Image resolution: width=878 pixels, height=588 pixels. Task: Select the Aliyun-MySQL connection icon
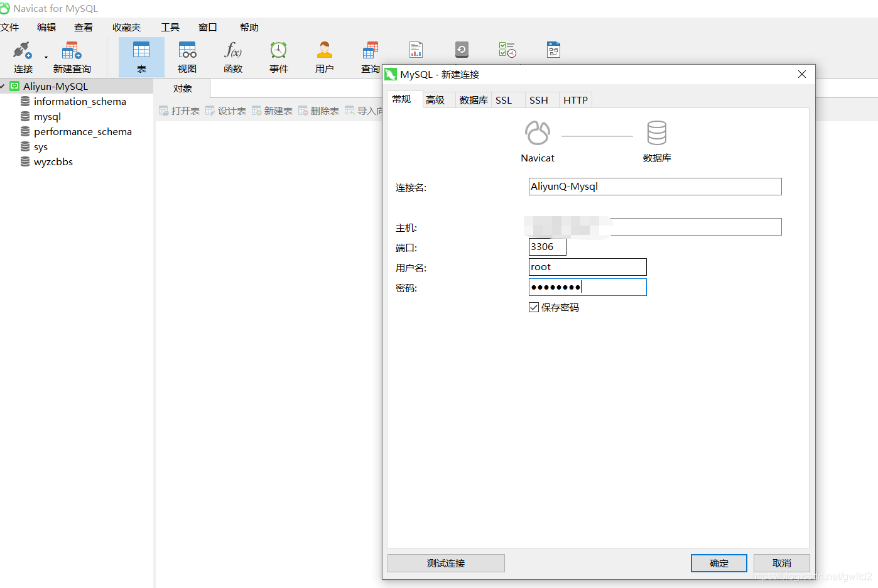coord(14,86)
